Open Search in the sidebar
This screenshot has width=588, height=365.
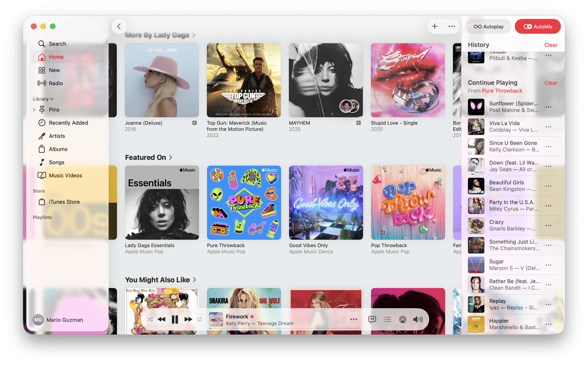pyautogui.click(x=67, y=44)
